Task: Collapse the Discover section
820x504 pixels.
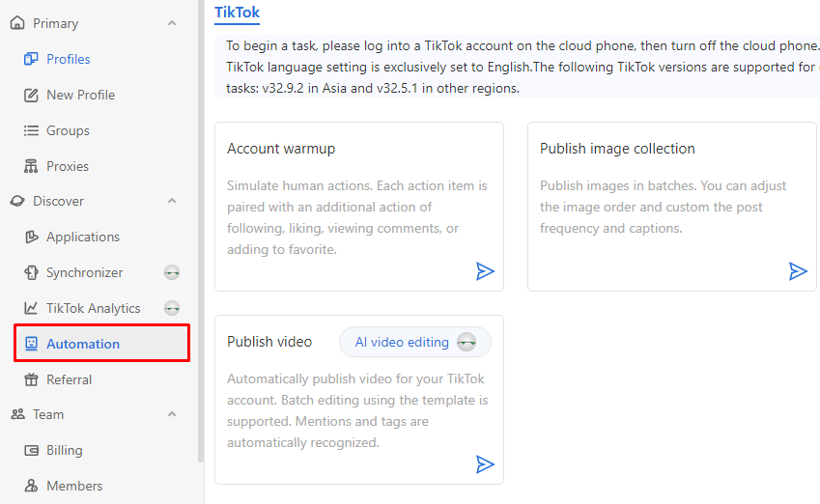Action: coord(172,201)
